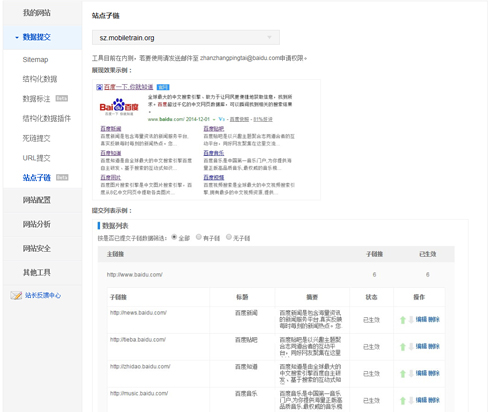Open 结构化数据 in the sidebar
Viewport: 490px width, 412px height.
(40, 79)
